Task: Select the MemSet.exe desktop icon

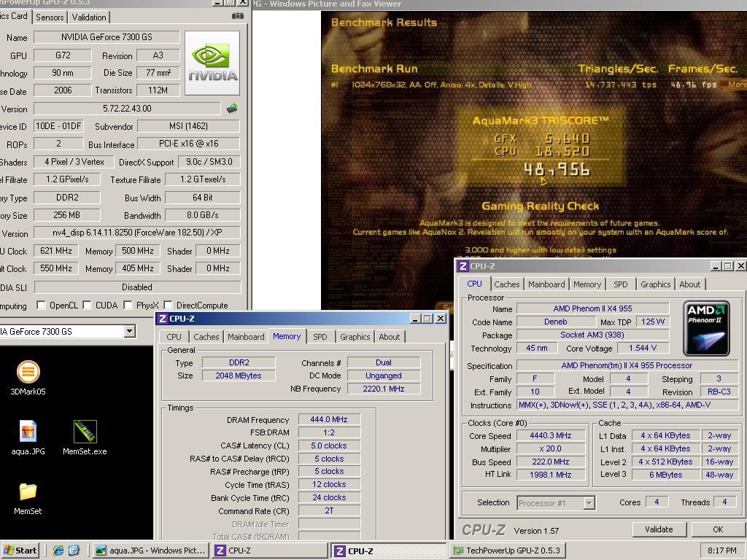Action: coord(85,432)
